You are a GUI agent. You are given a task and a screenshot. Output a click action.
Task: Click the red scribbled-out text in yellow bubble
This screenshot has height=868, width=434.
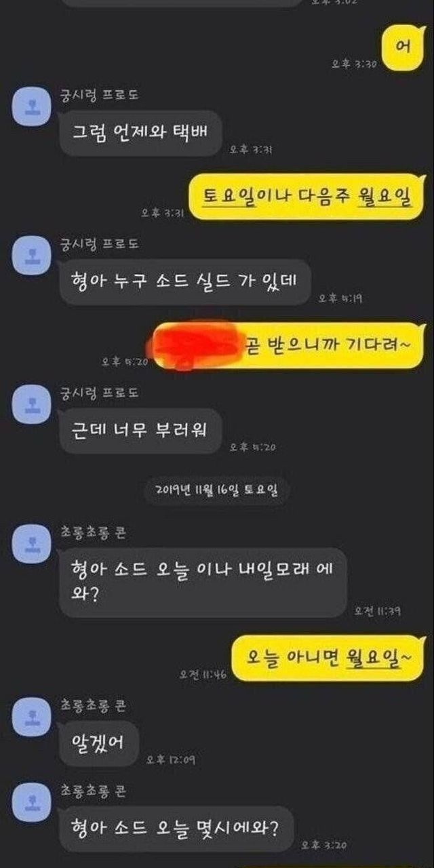pyautogui.click(x=197, y=344)
